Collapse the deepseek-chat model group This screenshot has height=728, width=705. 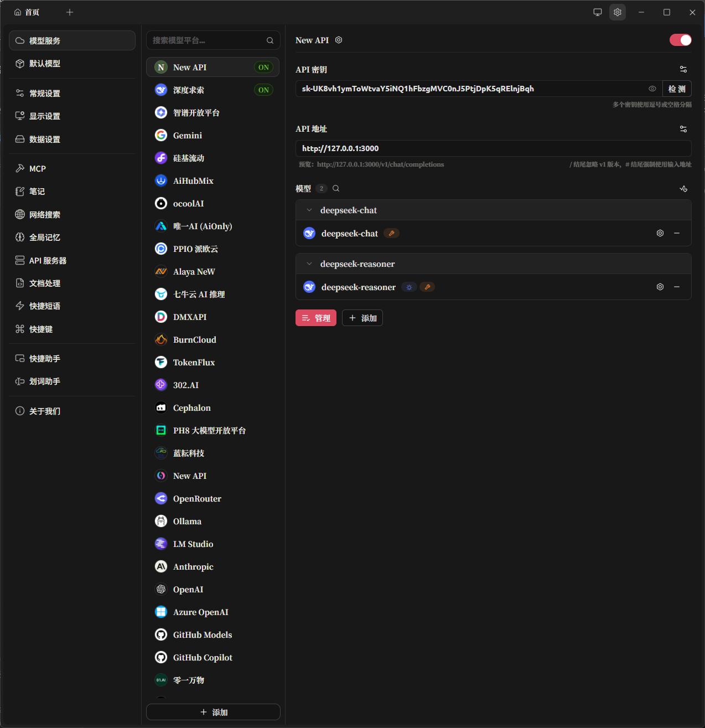coord(309,210)
